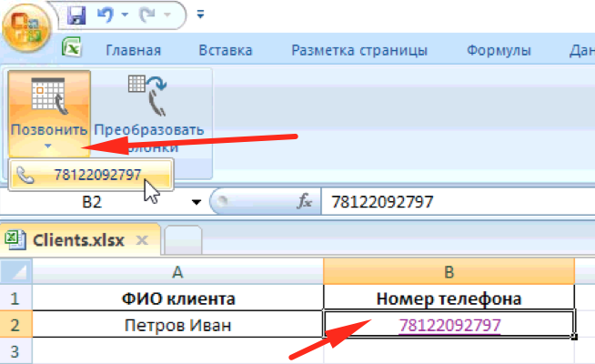Click formula bar containing 78122092797

458,202
